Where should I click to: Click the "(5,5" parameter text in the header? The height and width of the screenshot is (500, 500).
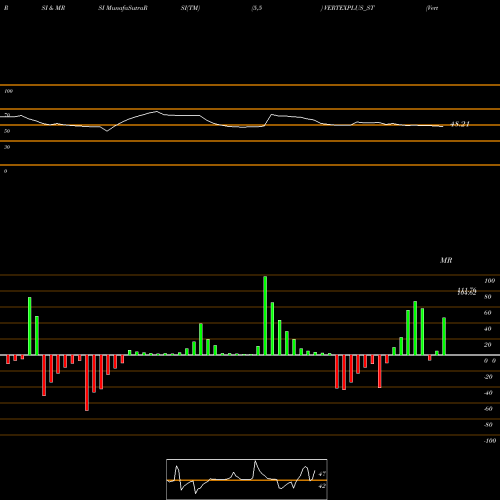tap(257, 8)
